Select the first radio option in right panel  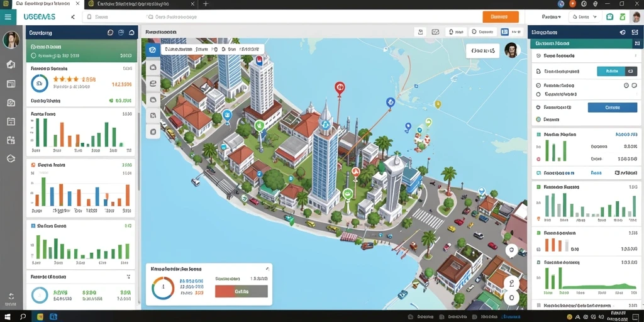[538, 86]
